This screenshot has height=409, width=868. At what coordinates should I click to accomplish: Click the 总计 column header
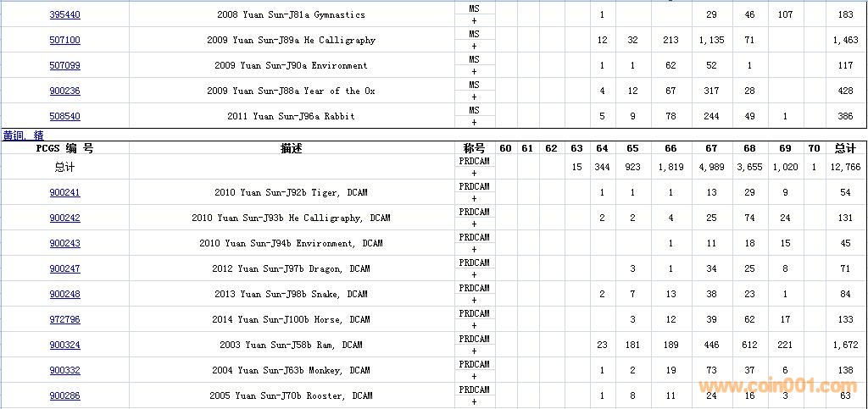[x=845, y=148]
